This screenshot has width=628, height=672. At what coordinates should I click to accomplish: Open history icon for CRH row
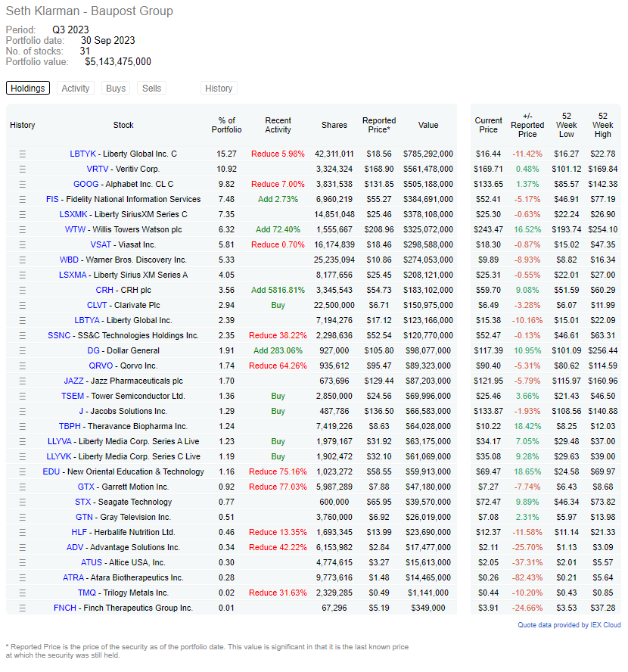pos(22,290)
